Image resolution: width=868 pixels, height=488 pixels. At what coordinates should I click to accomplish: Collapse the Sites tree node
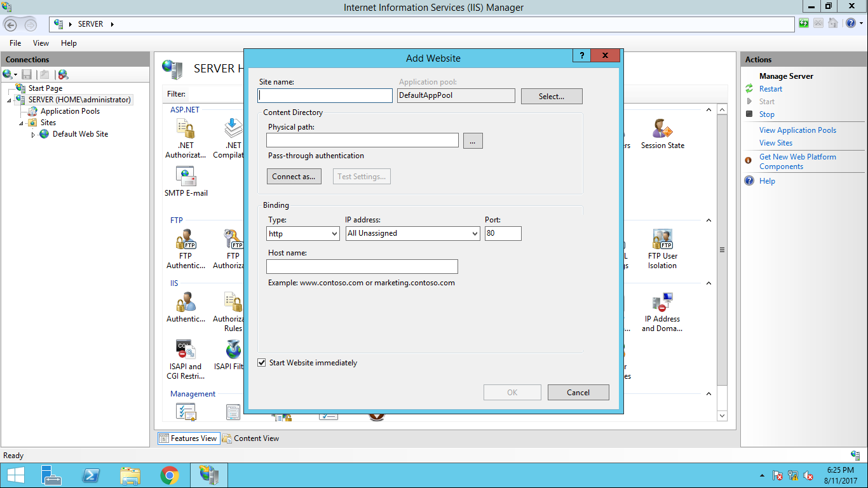point(22,123)
